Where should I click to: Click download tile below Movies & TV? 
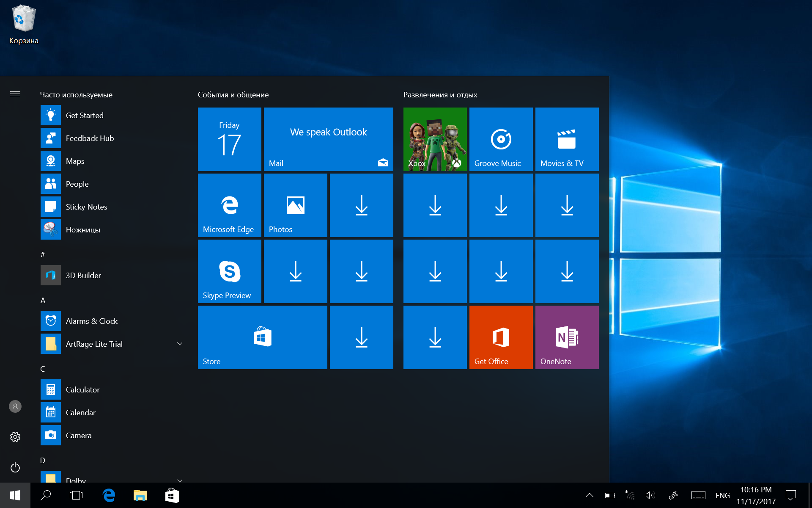pyautogui.click(x=567, y=205)
